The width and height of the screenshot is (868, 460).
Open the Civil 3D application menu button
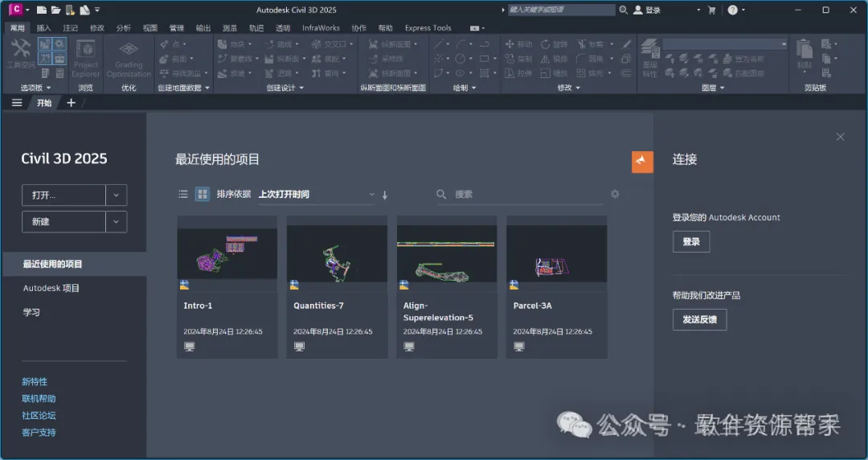pos(17,10)
